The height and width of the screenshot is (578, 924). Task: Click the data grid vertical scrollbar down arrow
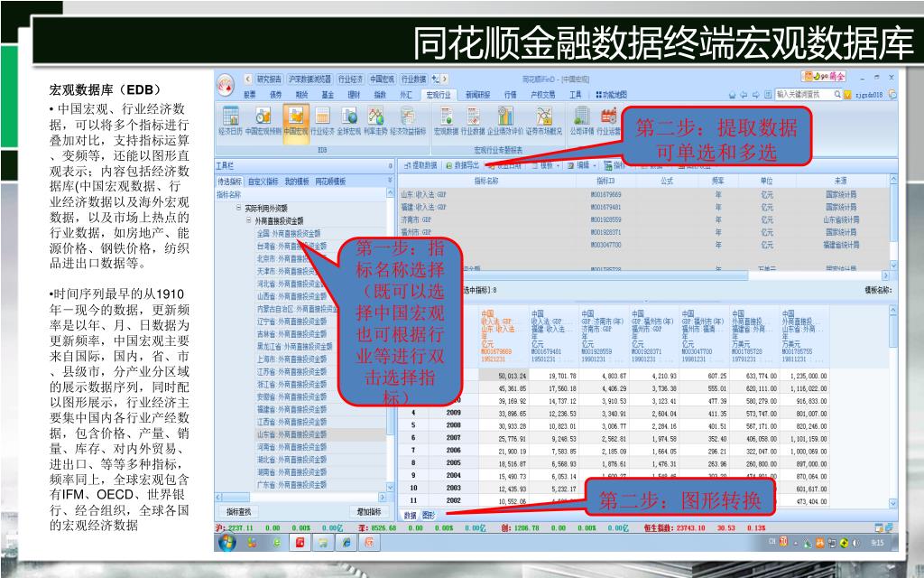click(892, 503)
